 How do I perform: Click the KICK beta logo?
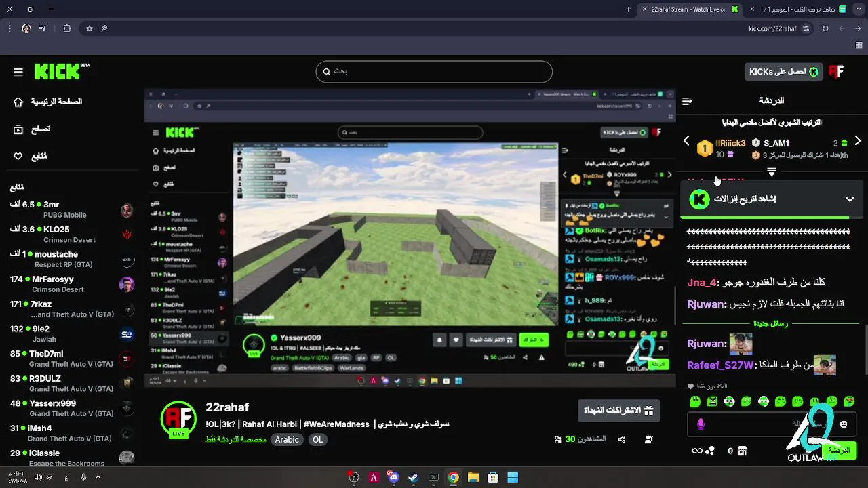(x=62, y=71)
